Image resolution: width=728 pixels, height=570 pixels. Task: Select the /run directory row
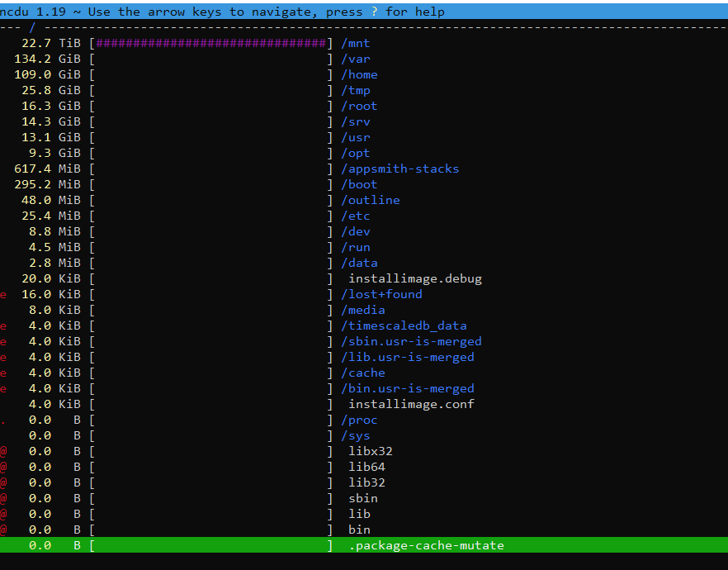click(364, 247)
